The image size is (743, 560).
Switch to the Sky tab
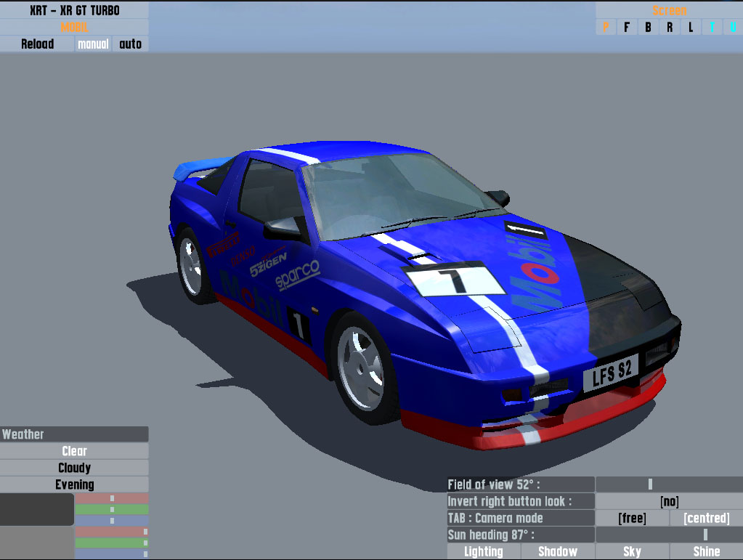[x=632, y=551]
